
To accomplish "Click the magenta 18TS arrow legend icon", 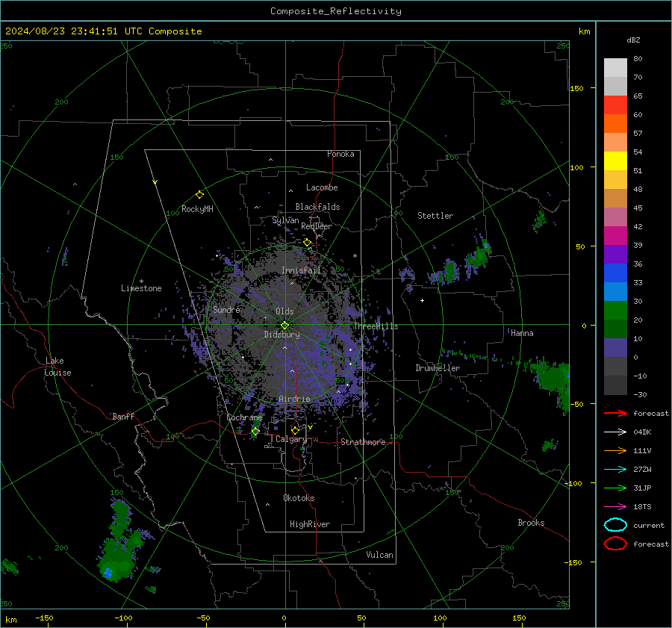I will (x=615, y=507).
